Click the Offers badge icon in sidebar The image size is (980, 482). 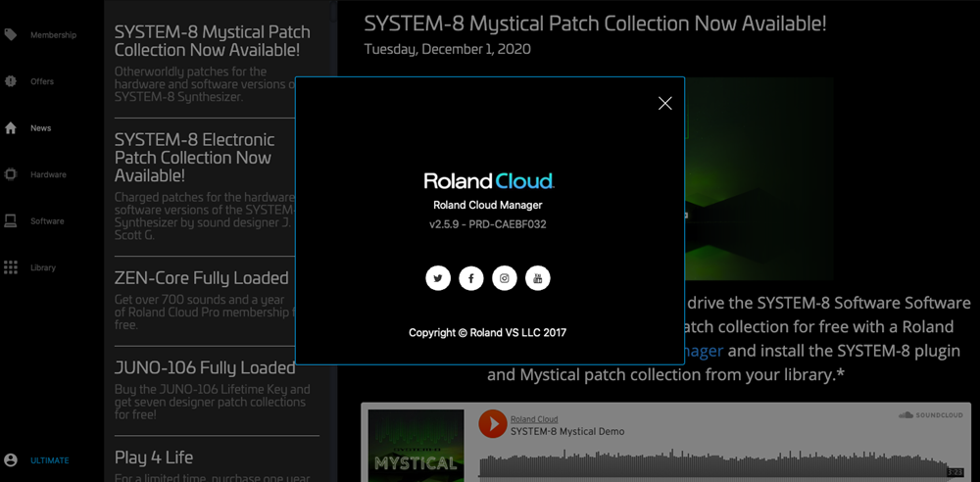coord(11,81)
